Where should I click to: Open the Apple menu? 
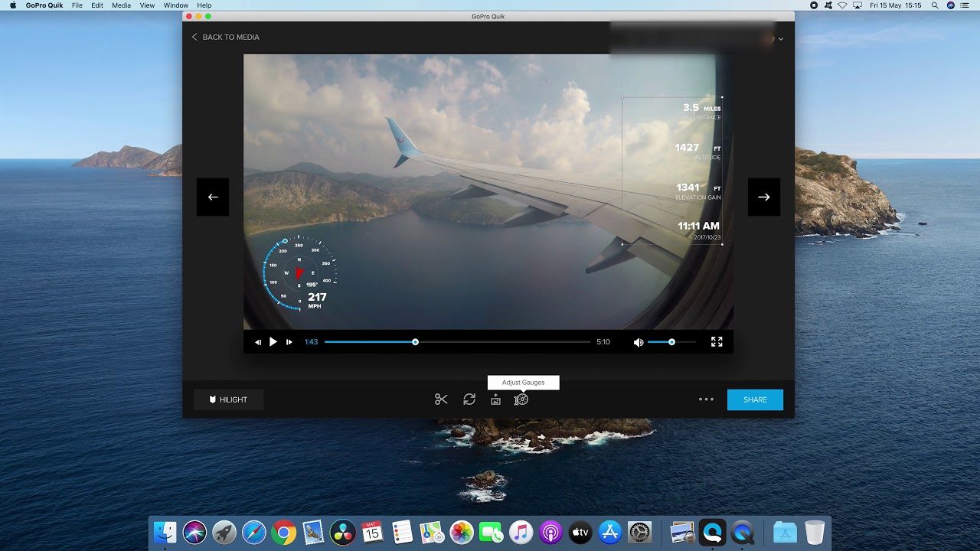[x=12, y=5]
